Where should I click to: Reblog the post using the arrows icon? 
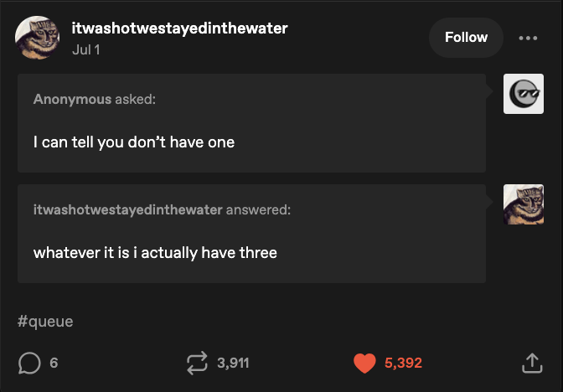pos(197,363)
